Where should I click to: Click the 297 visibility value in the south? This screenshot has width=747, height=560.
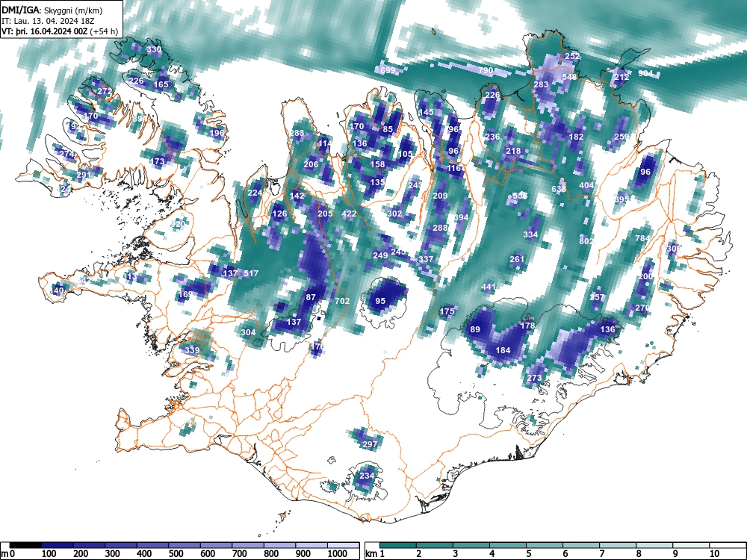pos(370,444)
